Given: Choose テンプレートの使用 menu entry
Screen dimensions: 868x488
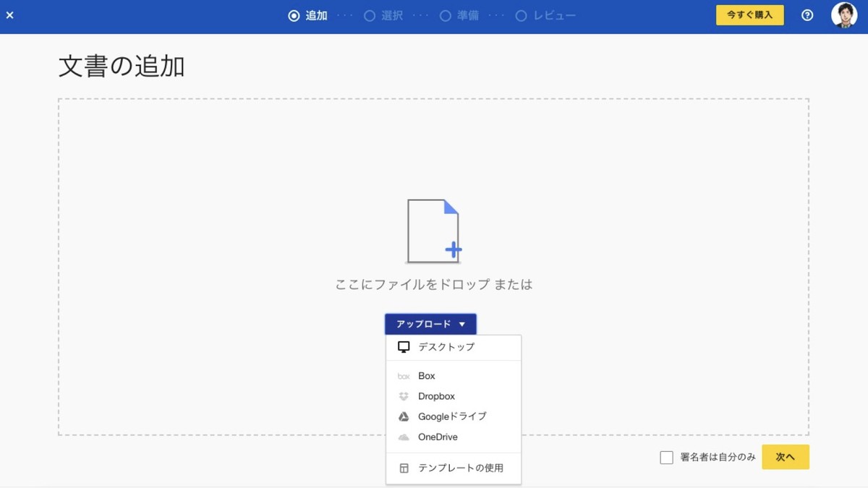Looking at the screenshot, I should (x=460, y=468).
